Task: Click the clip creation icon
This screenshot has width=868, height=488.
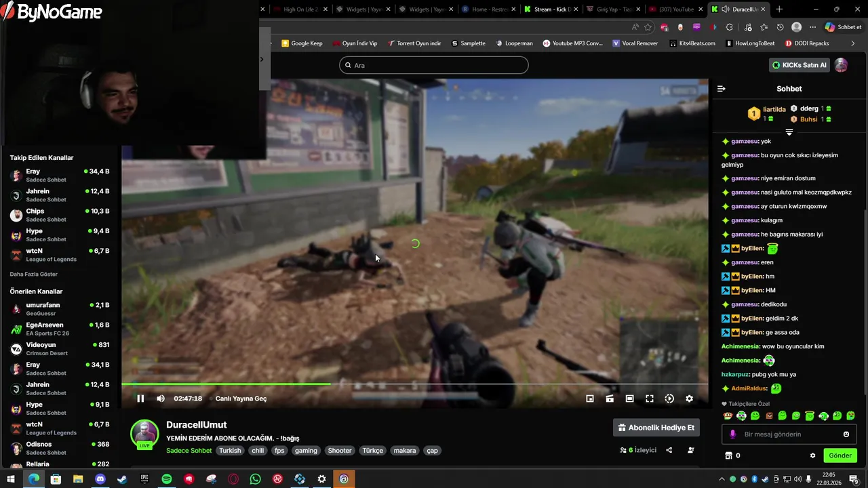Action: click(x=610, y=399)
